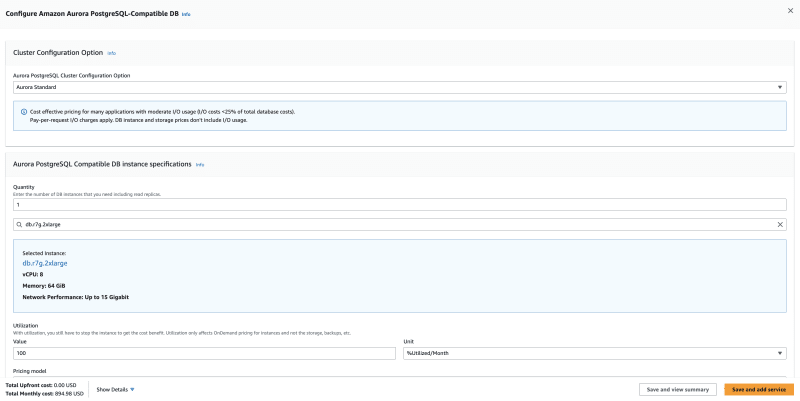The width and height of the screenshot is (800, 401).
Task: Click Save and add service button
Action: (x=759, y=389)
